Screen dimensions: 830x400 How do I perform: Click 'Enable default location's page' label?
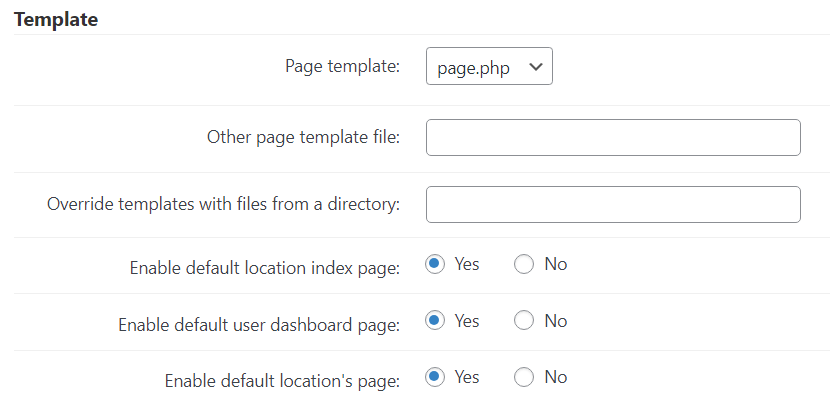tap(282, 381)
